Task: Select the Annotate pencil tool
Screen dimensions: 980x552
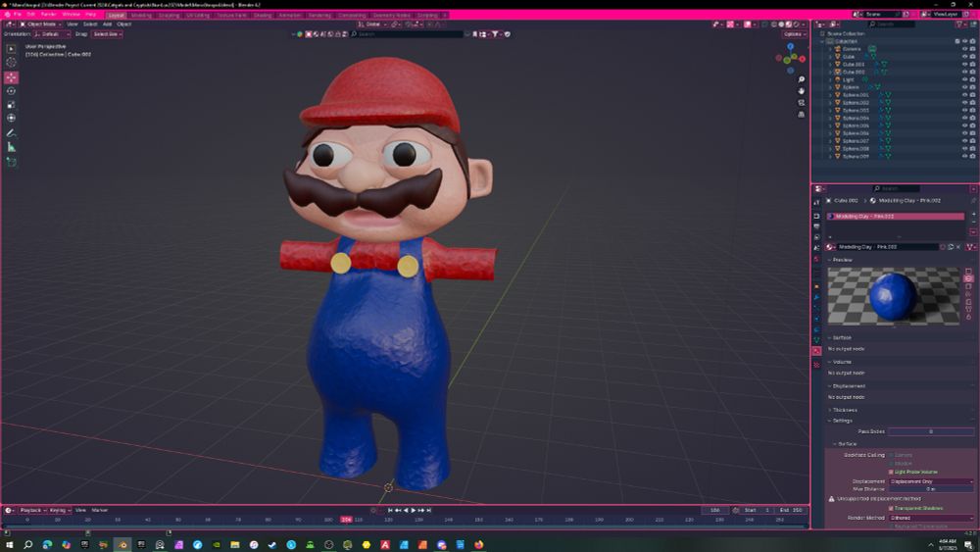Action: (x=11, y=133)
